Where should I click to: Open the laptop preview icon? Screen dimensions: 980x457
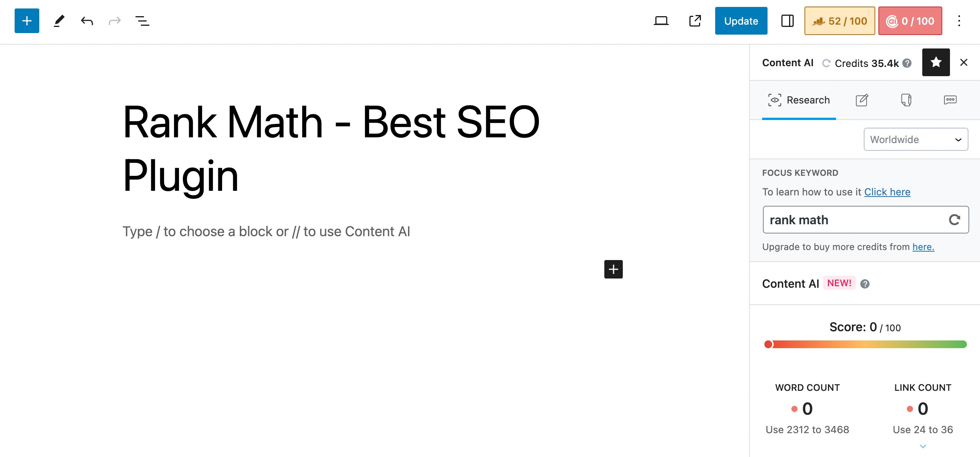[661, 21]
